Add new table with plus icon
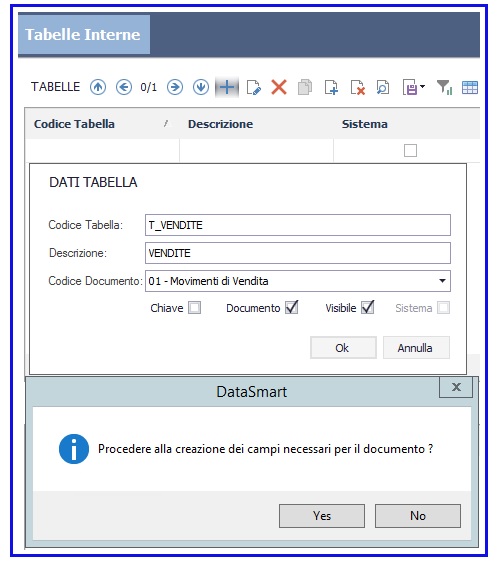501x565 pixels. point(227,87)
